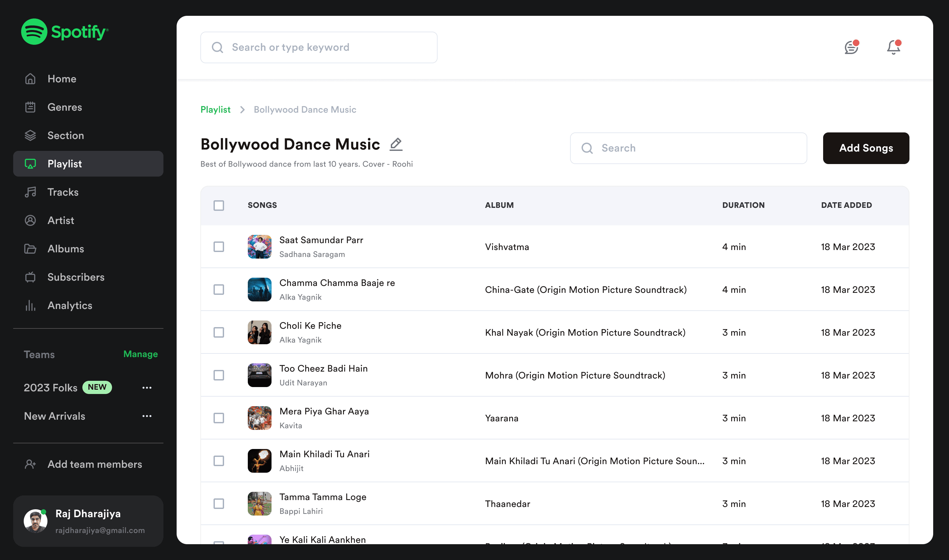Click the DURATION column header
The image size is (949, 560).
744,205
